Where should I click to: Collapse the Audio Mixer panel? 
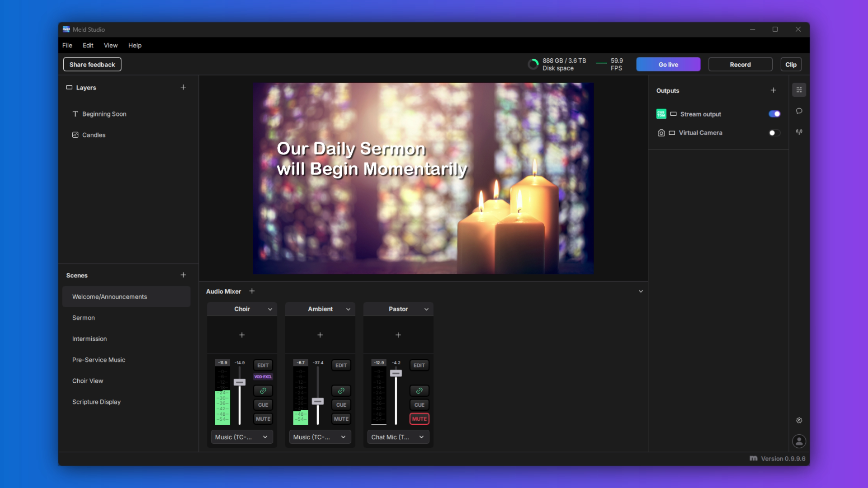[641, 291]
